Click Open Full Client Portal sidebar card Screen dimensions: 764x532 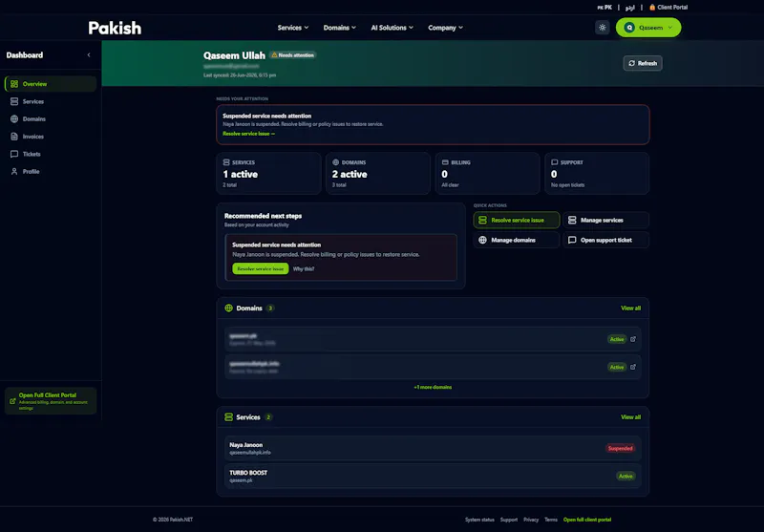coord(51,401)
